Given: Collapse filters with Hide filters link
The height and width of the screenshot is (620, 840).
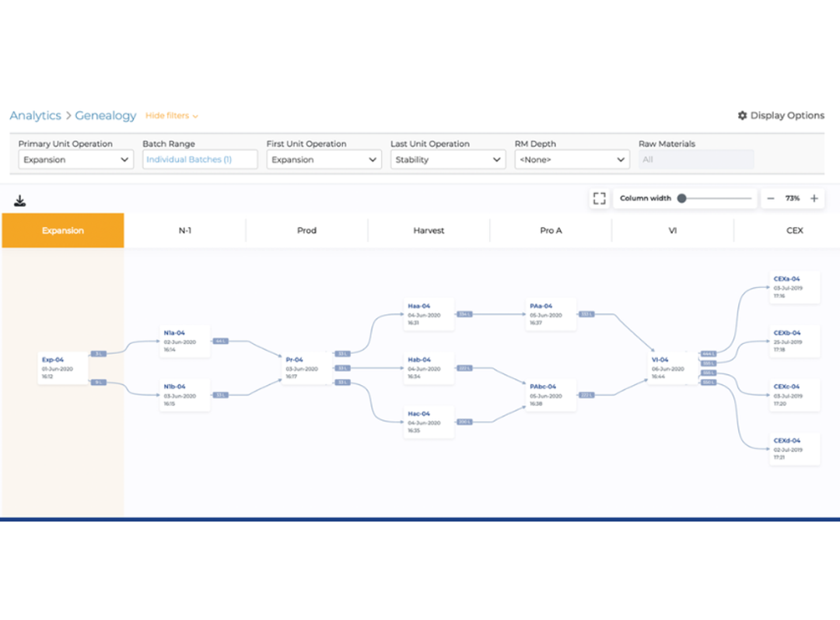Looking at the screenshot, I should [171, 116].
